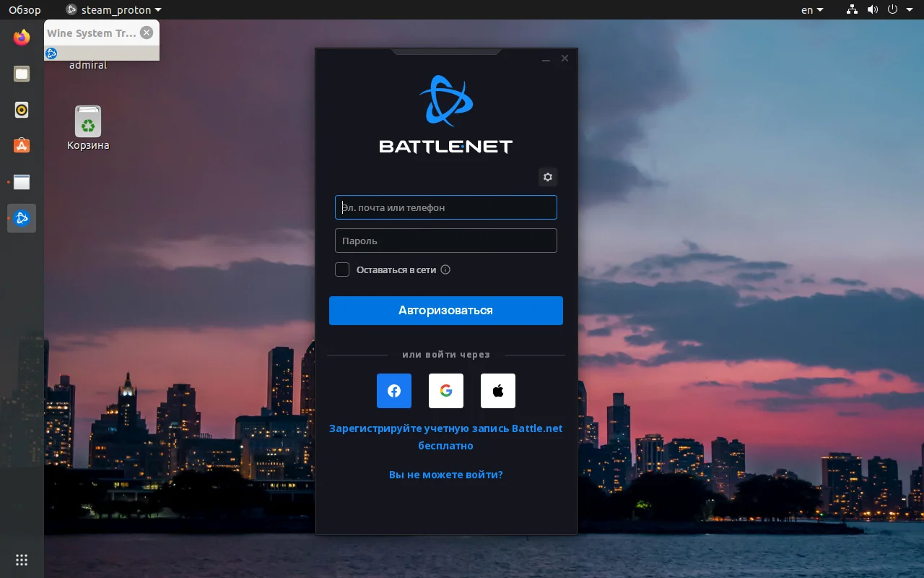924x578 pixels.
Task: Expand the power menu in top bar
Action: tap(893, 9)
